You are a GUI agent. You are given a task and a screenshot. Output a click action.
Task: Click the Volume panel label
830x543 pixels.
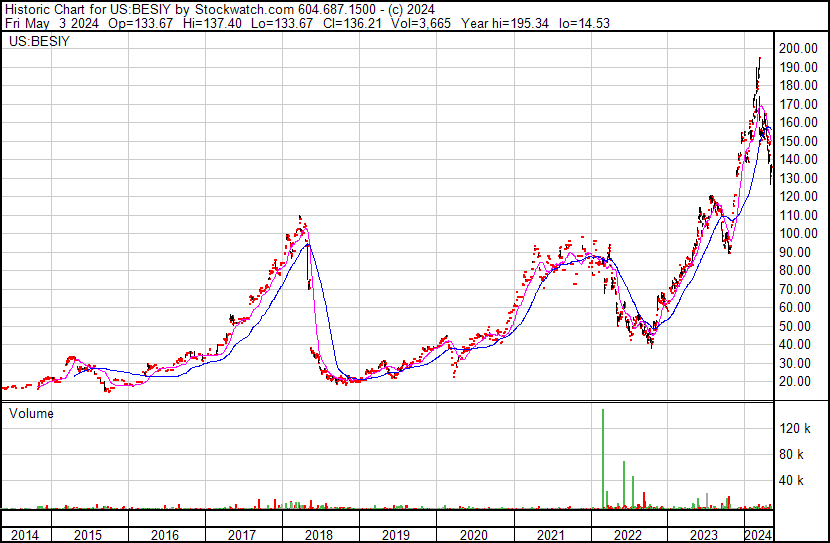tap(31, 413)
